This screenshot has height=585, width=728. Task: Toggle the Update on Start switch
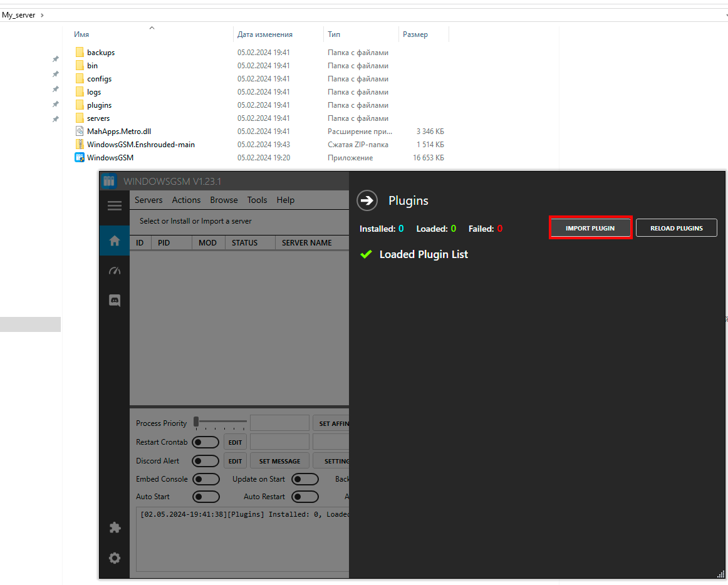pyautogui.click(x=305, y=479)
